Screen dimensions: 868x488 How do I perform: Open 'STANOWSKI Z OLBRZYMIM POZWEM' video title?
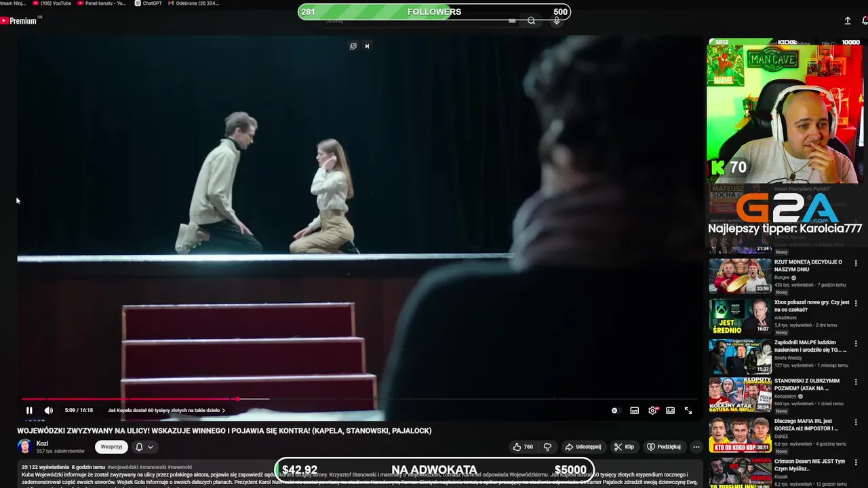pos(807,384)
